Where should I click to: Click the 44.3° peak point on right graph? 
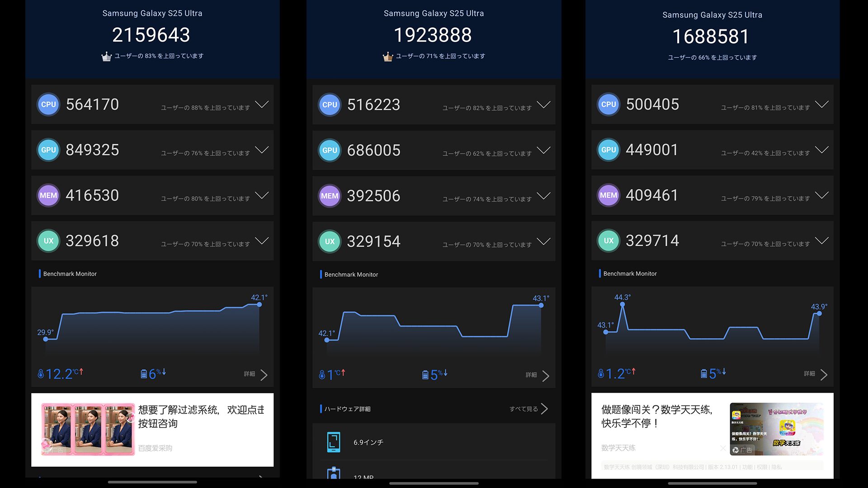pyautogui.click(x=623, y=305)
